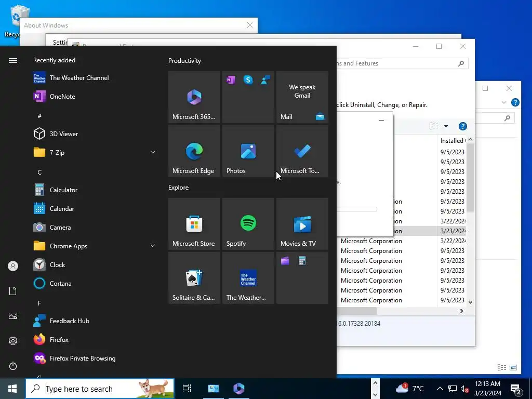Open OneNote icon in Productivity folder tile
Image resolution: width=532 pixels, height=399 pixels.
231,79
